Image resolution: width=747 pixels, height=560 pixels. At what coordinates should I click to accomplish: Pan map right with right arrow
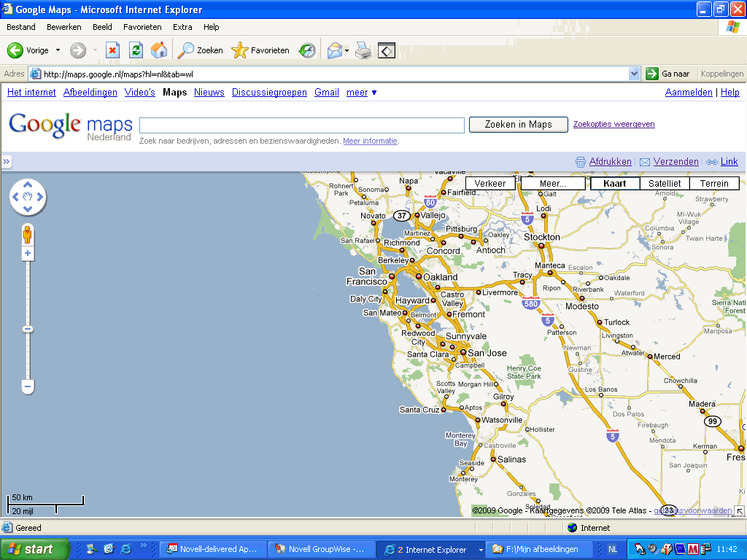40,197
